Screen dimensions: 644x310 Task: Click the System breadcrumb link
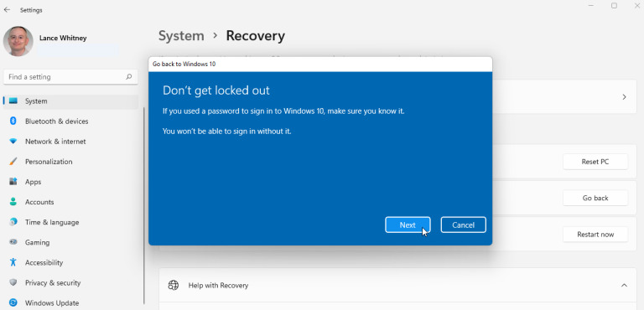(181, 36)
